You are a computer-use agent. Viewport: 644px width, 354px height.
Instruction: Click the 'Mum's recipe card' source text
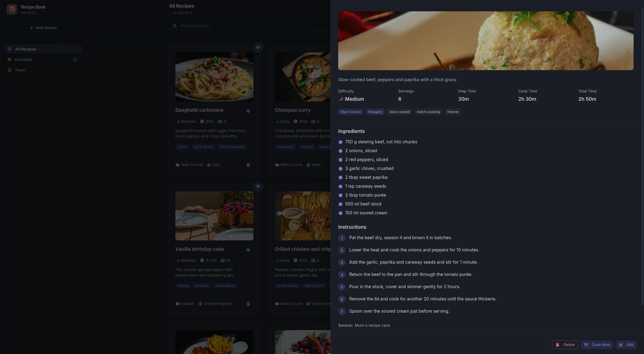coord(372,325)
